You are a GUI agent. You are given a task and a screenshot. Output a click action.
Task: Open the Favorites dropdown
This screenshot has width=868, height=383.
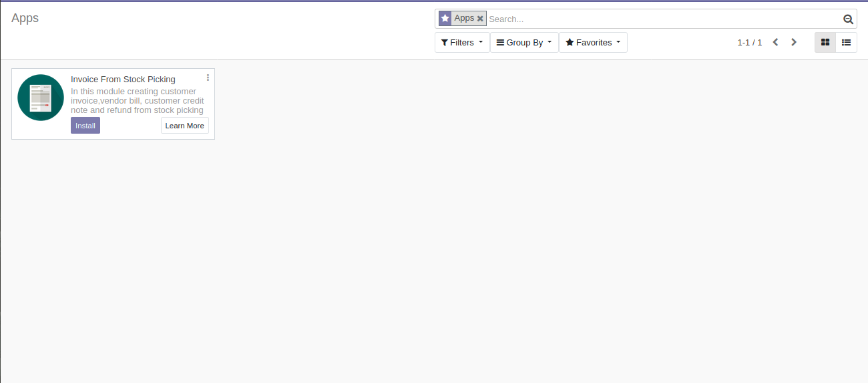[593, 42]
